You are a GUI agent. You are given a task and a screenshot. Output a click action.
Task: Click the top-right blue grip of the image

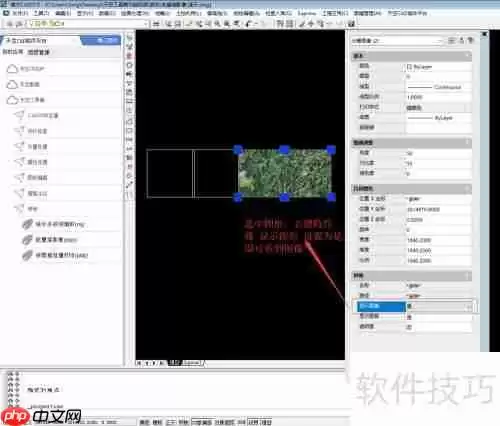(x=331, y=150)
